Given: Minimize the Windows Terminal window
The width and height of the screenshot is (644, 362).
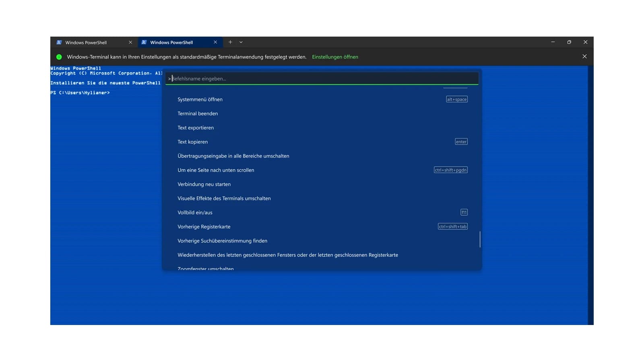Looking at the screenshot, I should (x=553, y=42).
